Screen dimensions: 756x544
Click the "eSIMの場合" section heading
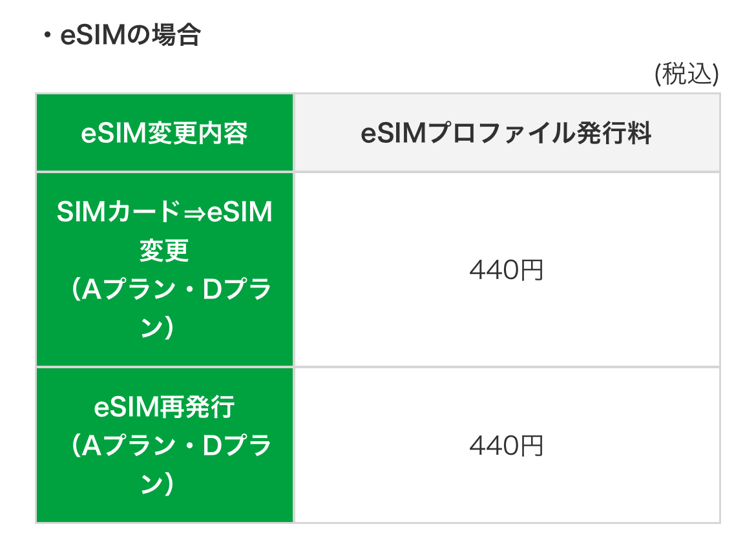point(131,36)
